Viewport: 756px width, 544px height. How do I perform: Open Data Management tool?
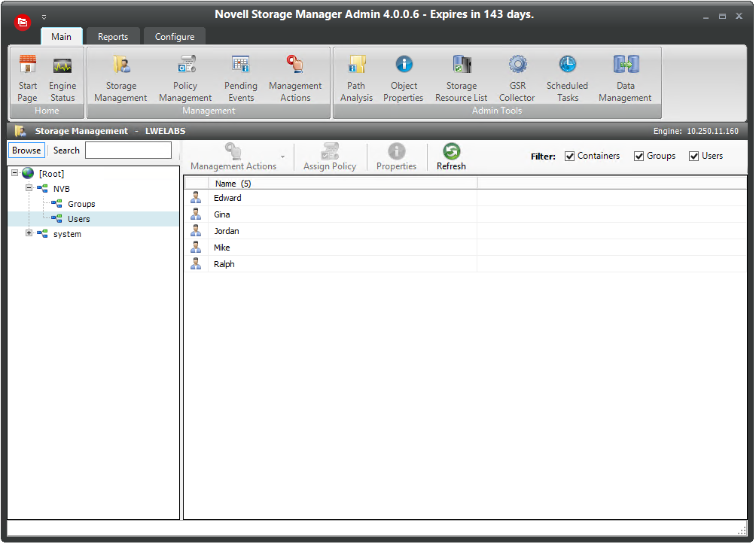pyautogui.click(x=625, y=77)
